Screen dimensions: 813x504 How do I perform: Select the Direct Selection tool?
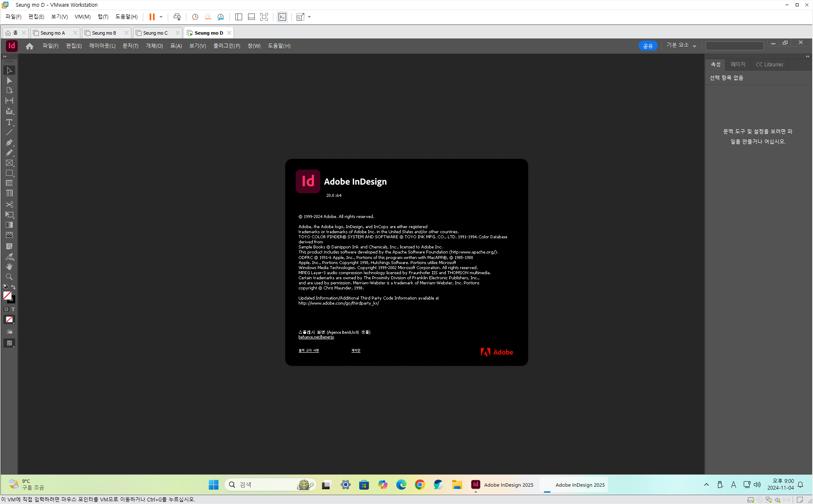9,81
